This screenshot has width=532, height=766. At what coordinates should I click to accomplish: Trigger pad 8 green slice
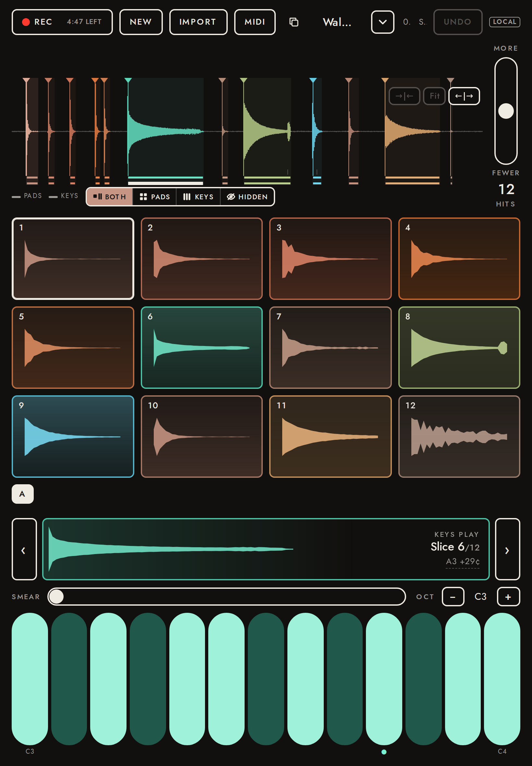pos(459,348)
